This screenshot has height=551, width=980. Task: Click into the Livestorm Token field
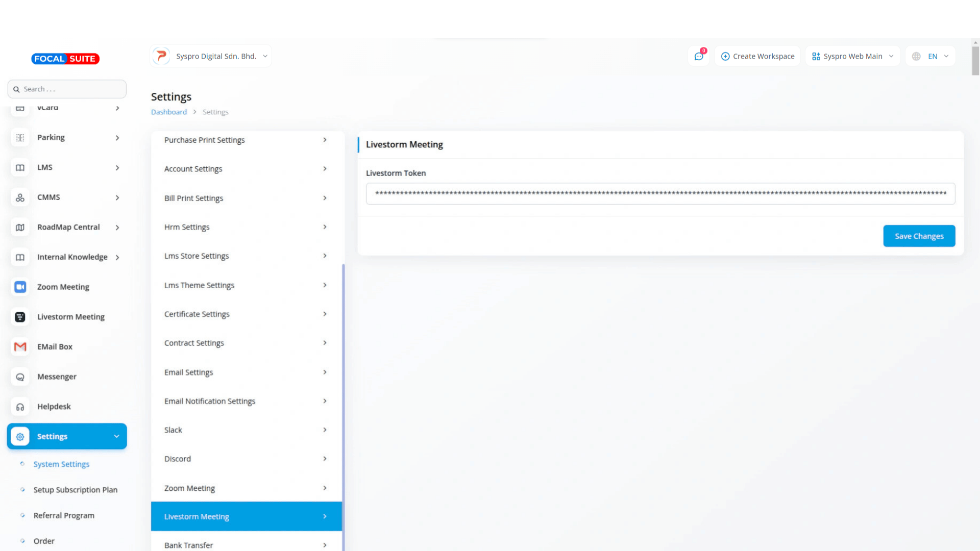[660, 194]
